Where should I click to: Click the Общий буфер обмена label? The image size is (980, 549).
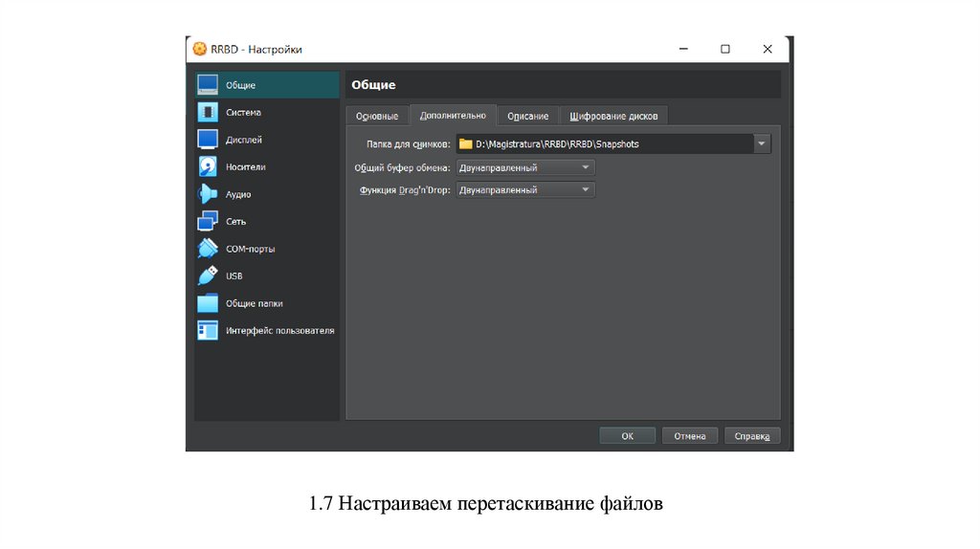pyautogui.click(x=402, y=167)
